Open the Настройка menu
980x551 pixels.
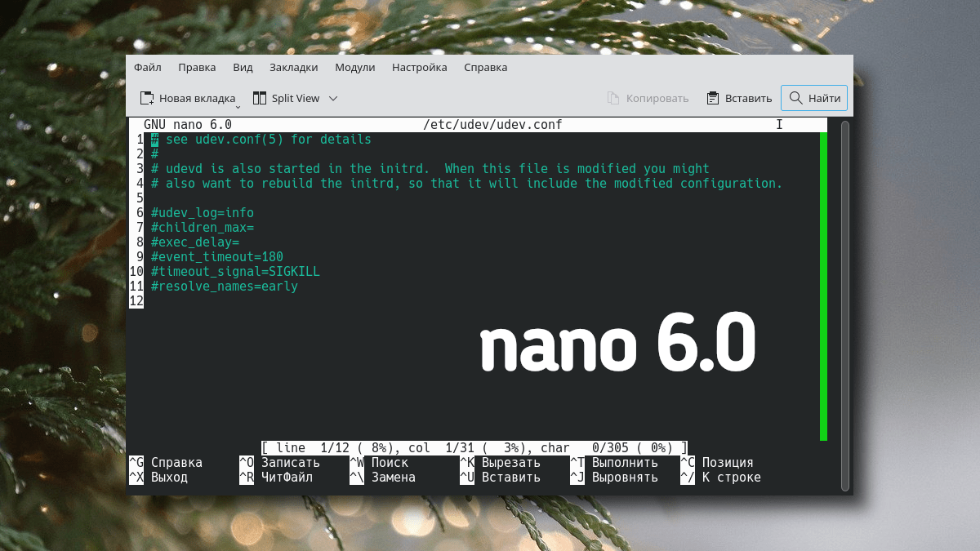pos(419,68)
